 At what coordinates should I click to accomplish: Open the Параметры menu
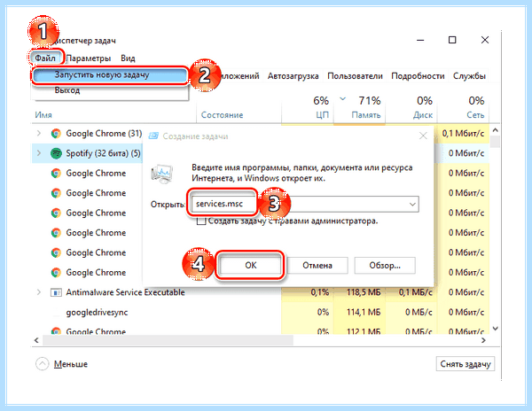pyautogui.click(x=89, y=58)
